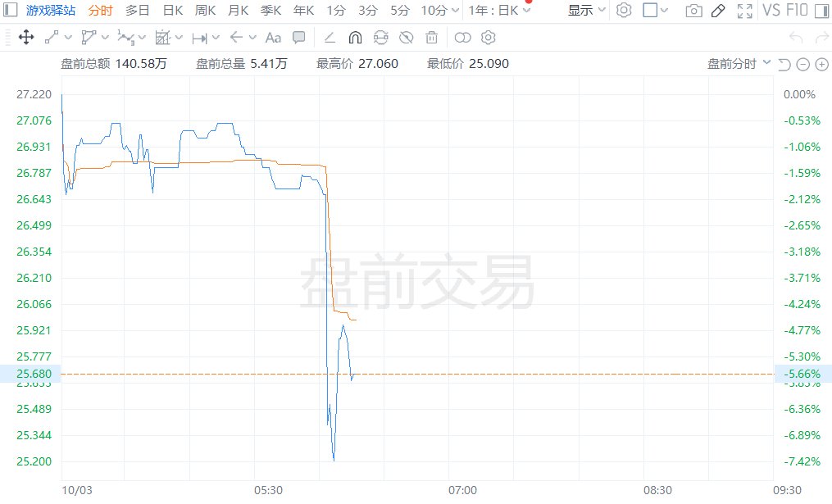
Task: Activate the magnet snap tool
Action: [355, 38]
